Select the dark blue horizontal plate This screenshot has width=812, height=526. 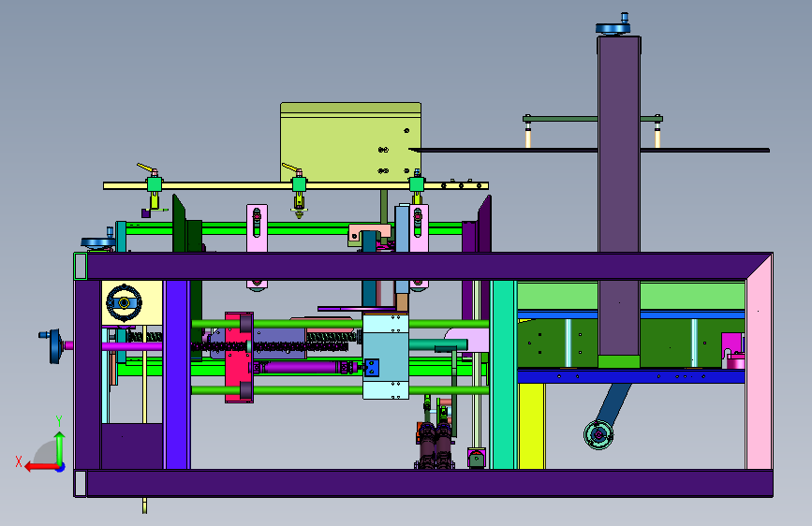coord(630,376)
